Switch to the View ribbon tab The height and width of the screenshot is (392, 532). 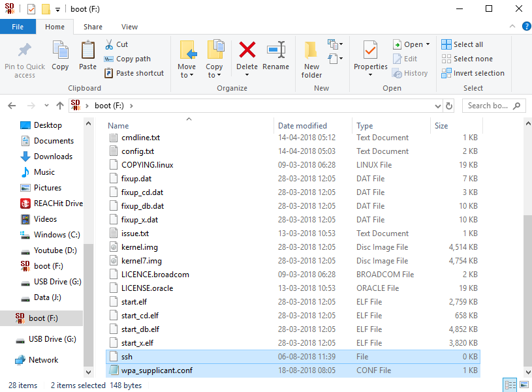[x=130, y=27]
